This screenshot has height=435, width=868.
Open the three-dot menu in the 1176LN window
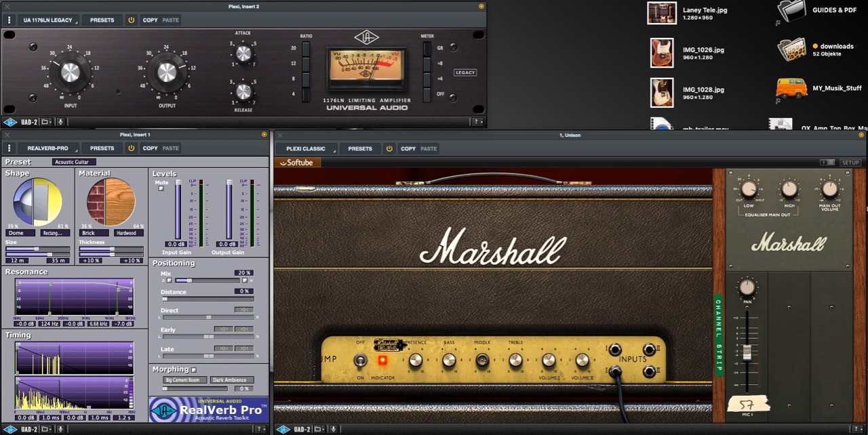pyautogui.click(x=9, y=20)
